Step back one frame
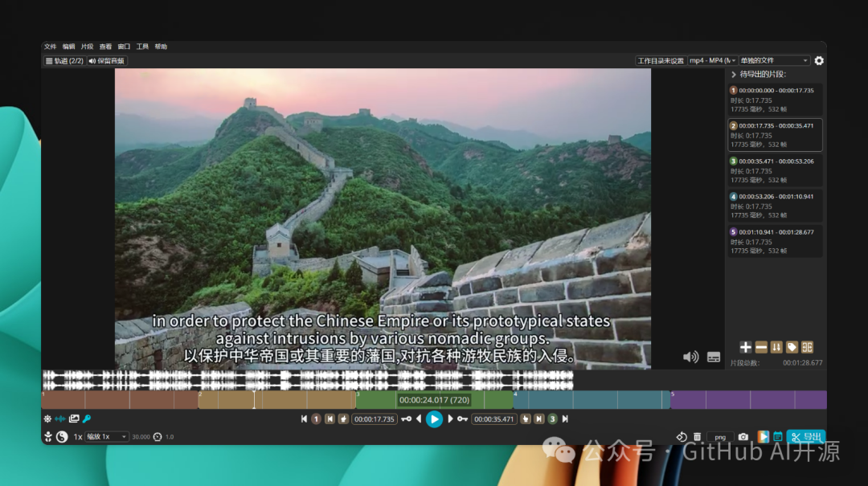868x486 pixels. click(419, 419)
